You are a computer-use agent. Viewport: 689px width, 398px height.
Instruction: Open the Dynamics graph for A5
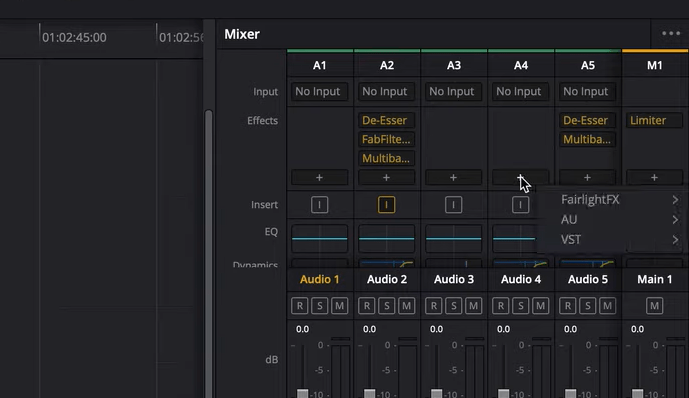point(587,264)
